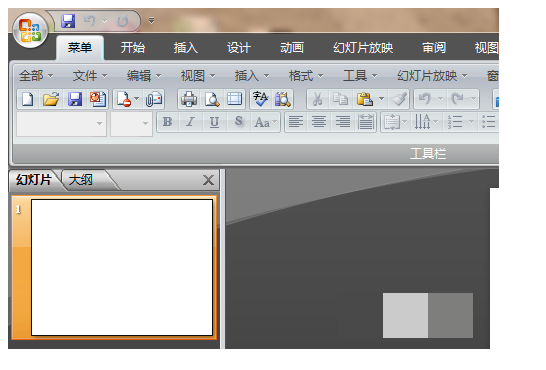The width and height of the screenshot is (546, 370).
Task: Click the Print Preview icon
Action: point(212,99)
